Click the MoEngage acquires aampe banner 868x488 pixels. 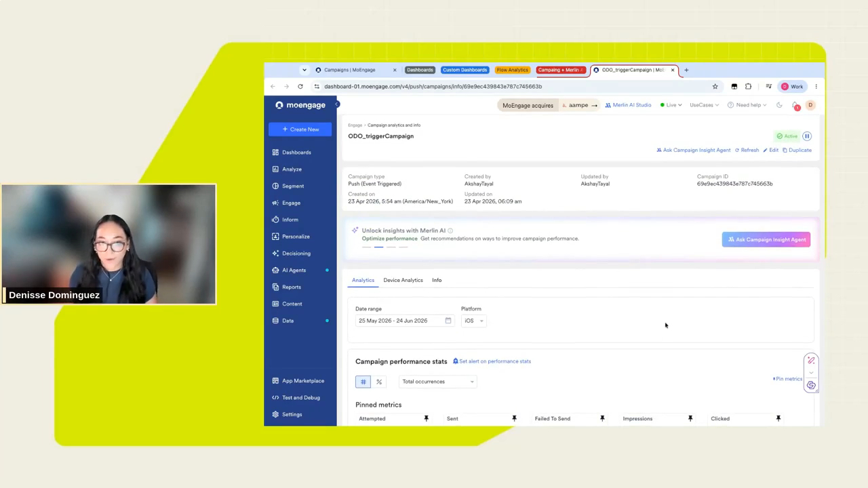(549, 105)
